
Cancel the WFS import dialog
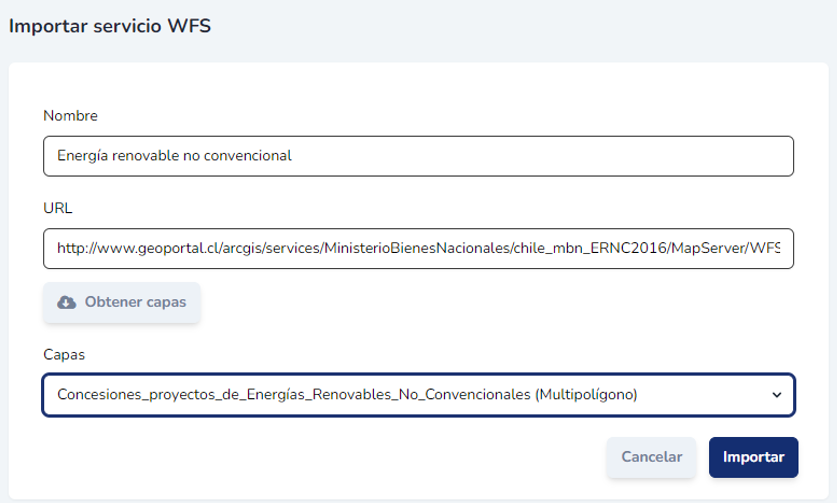coord(651,457)
